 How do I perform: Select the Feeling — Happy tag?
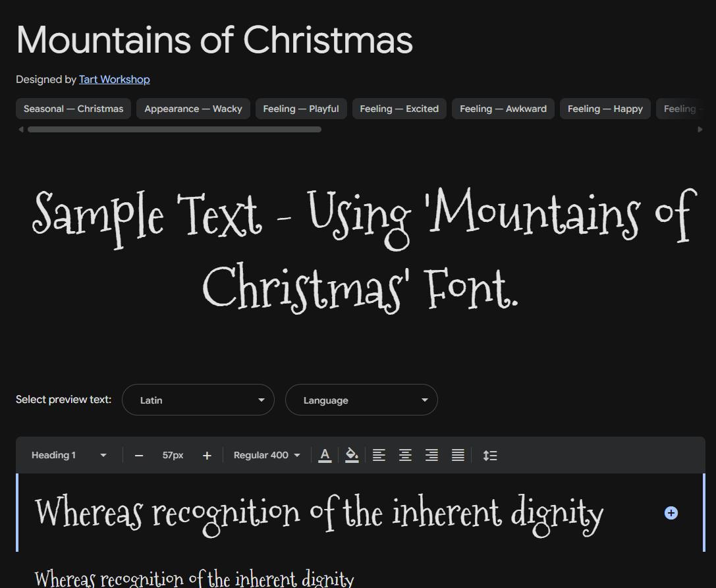pyautogui.click(x=605, y=109)
